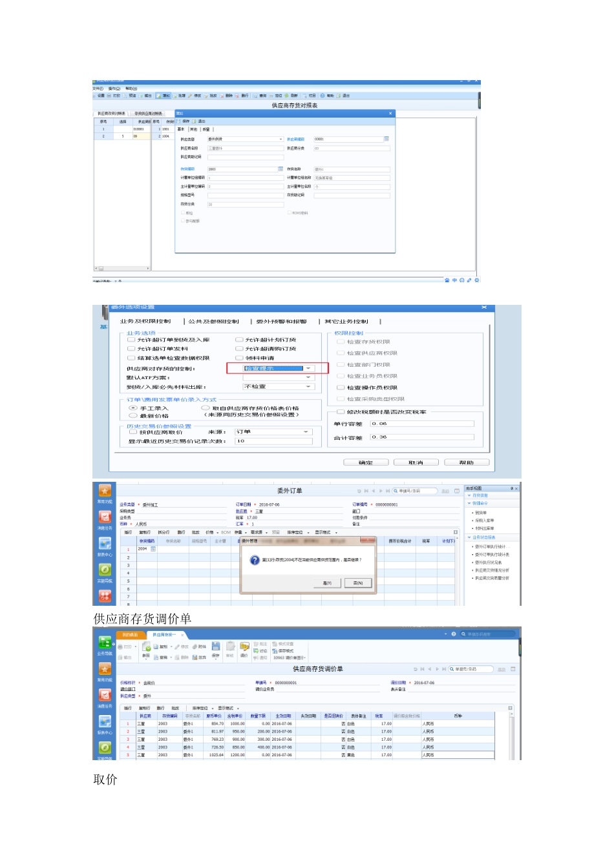Click 报表中心 icon beside 委外订单 window
Viewport: 614px width, 868px height.
[105, 543]
